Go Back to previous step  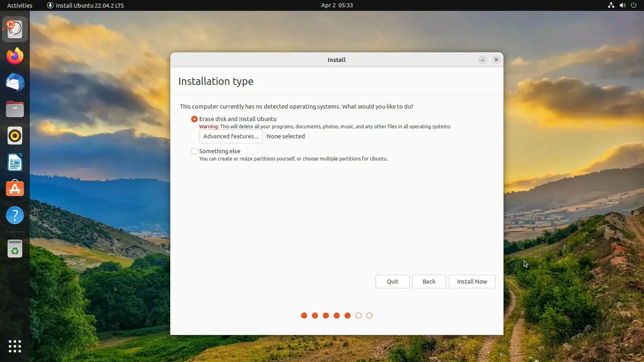tap(429, 282)
